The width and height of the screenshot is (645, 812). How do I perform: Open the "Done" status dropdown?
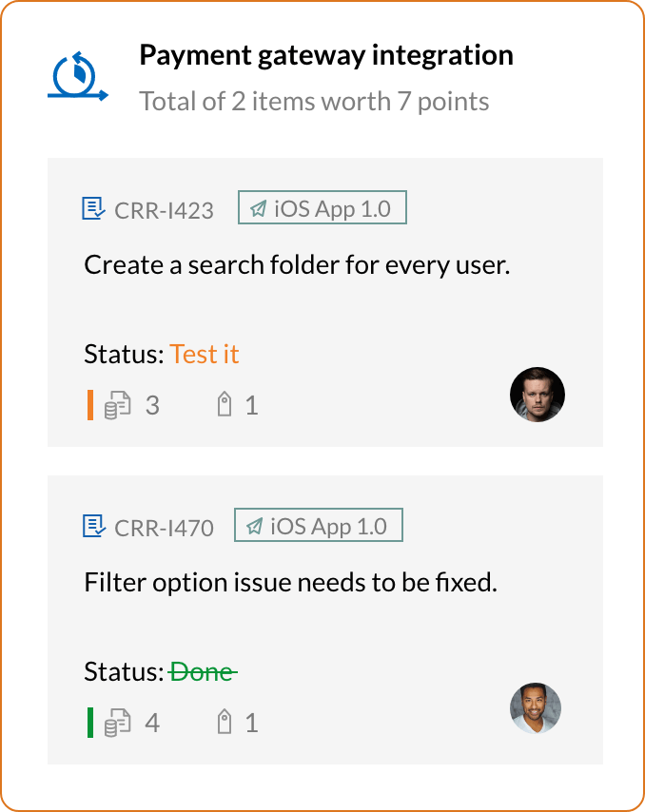click(x=202, y=672)
